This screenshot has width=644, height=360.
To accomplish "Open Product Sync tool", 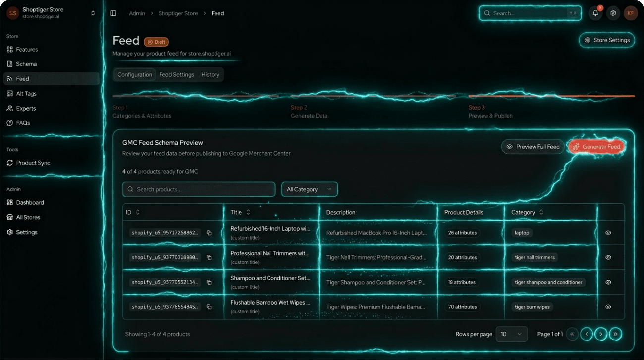I will tap(51, 163).
